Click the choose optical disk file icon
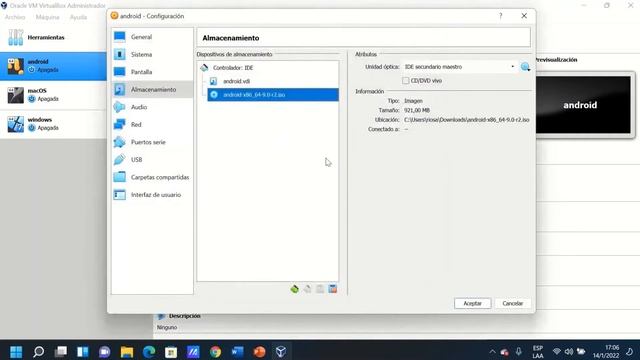Screen dimensions: 640x360 [525, 67]
